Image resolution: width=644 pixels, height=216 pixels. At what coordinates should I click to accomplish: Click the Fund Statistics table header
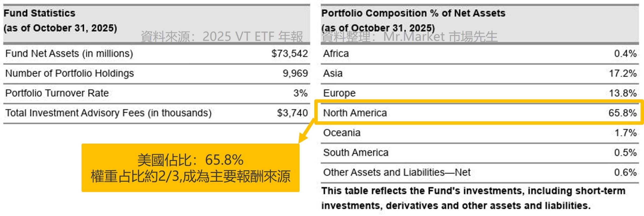pos(39,13)
